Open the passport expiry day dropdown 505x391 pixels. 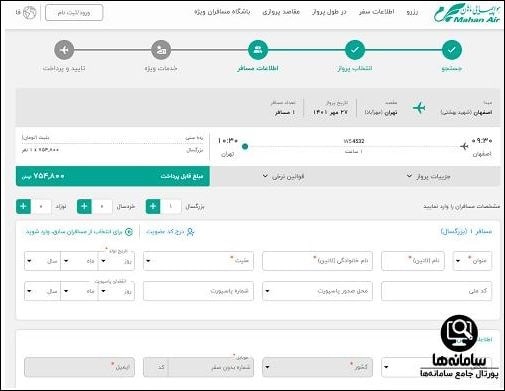[116, 291]
